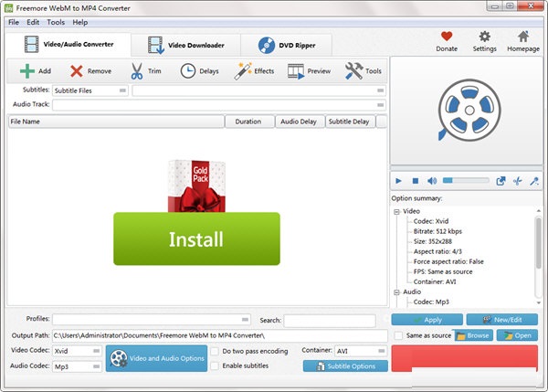Enable Do two pass encoding checkbox
Image resolution: width=548 pixels, height=392 pixels.
pyautogui.click(x=214, y=351)
